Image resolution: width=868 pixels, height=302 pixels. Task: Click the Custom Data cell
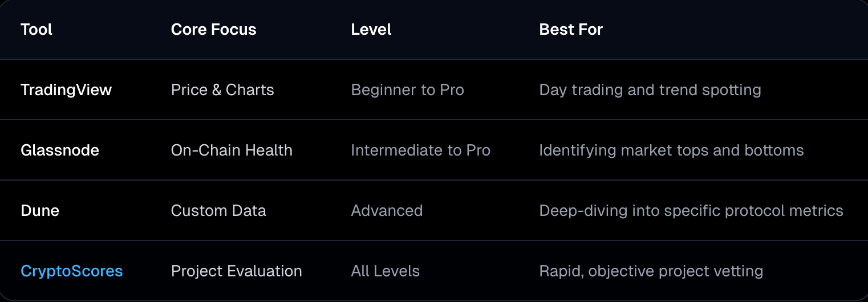point(218,210)
